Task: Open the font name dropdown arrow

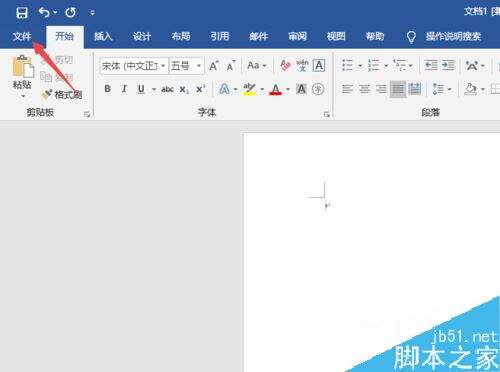Action: 163,66
